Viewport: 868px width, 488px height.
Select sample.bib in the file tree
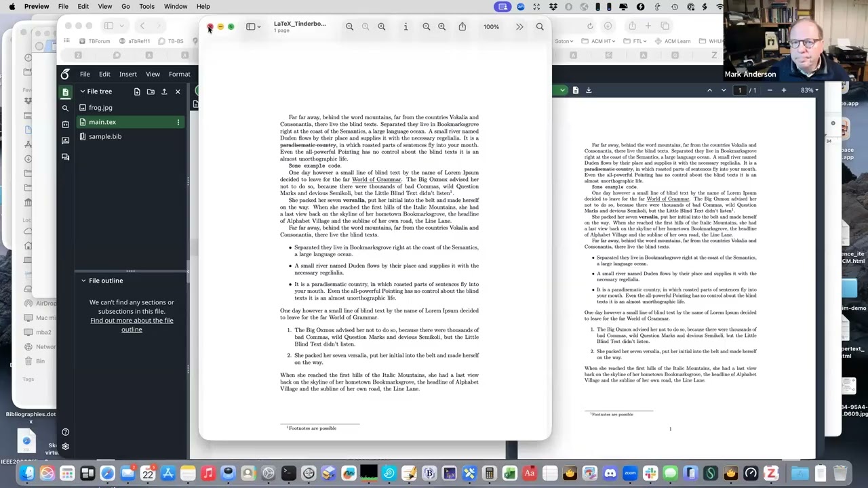tap(130, 136)
